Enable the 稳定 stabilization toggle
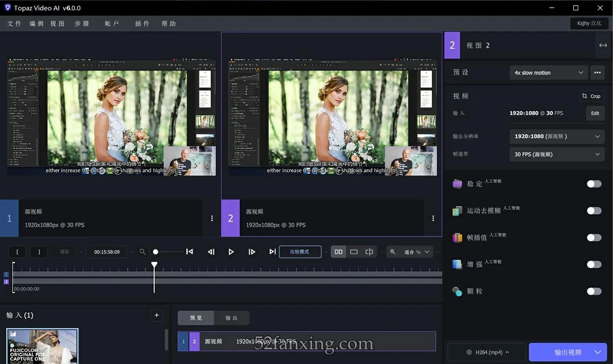 594,184
